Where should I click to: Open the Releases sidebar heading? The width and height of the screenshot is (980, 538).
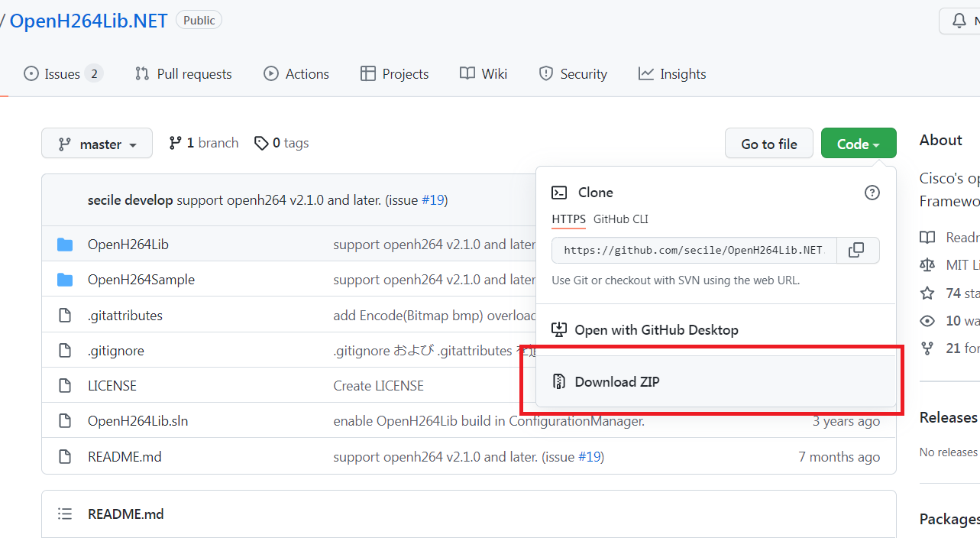click(949, 417)
